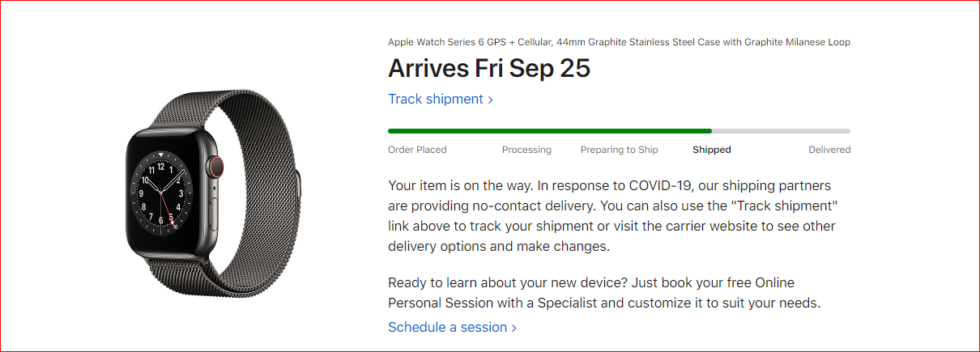Click the chevron beside Track shipment
Image resolution: width=980 pixels, height=352 pixels.
[x=490, y=100]
